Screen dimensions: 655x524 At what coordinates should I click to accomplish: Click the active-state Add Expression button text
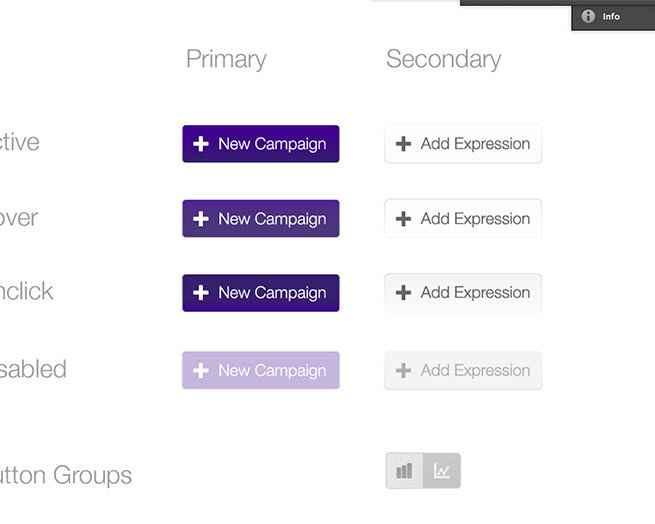click(475, 144)
